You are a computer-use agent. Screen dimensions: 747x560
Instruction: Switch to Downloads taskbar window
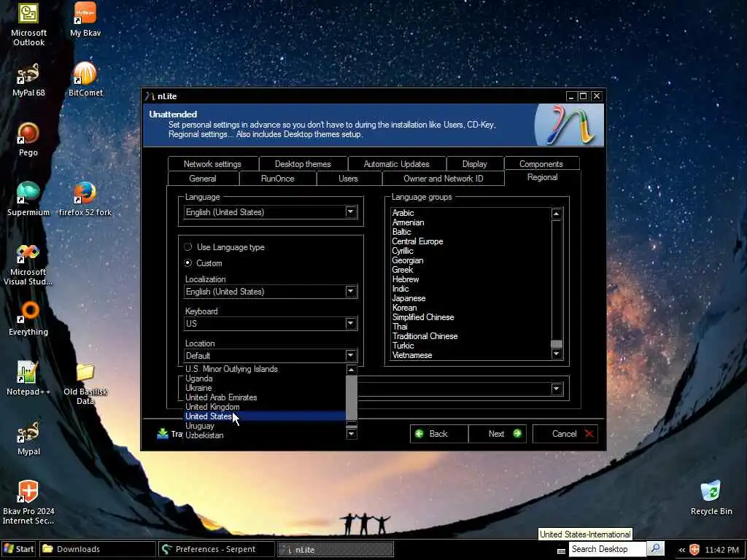coord(98,549)
